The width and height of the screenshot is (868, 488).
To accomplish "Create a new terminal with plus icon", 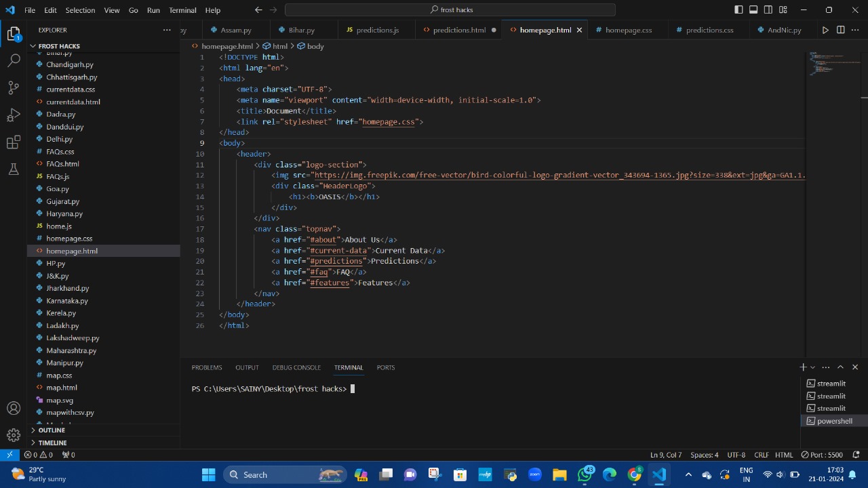I will [803, 367].
